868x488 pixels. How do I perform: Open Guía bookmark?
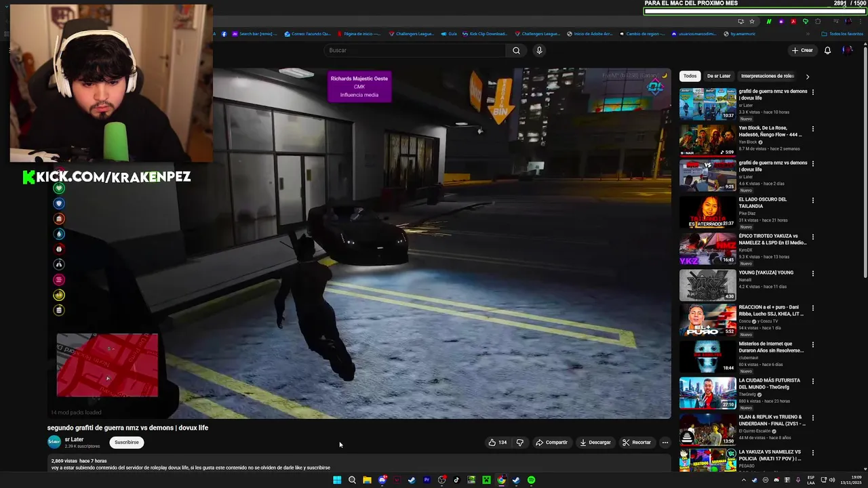(449, 34)
